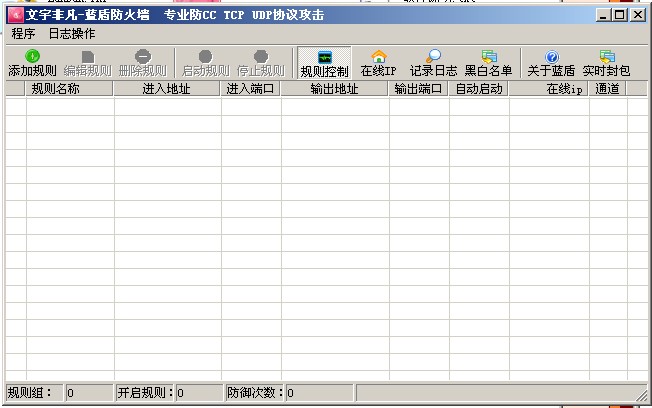The image size is (652, 408).
Task: Open 记录日志 (Record Log) from toolbar
Action: click(433, 63)
